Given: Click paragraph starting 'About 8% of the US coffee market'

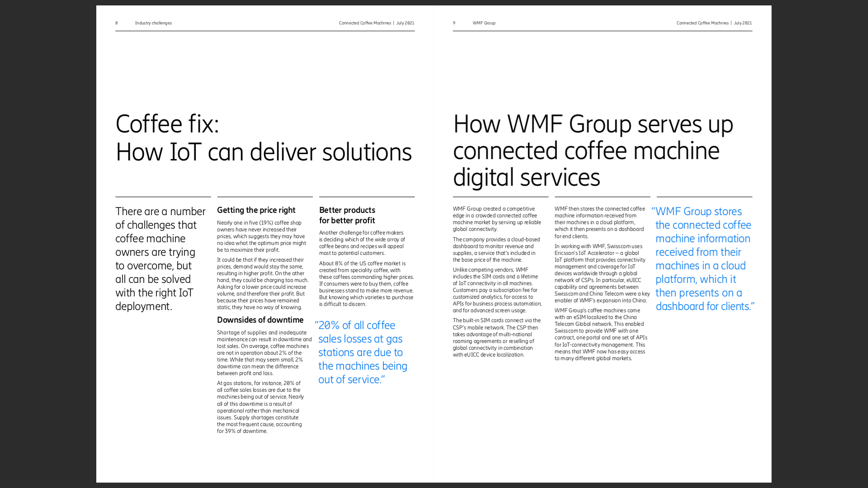Looking at the screenshot, I should pos(367,284).
